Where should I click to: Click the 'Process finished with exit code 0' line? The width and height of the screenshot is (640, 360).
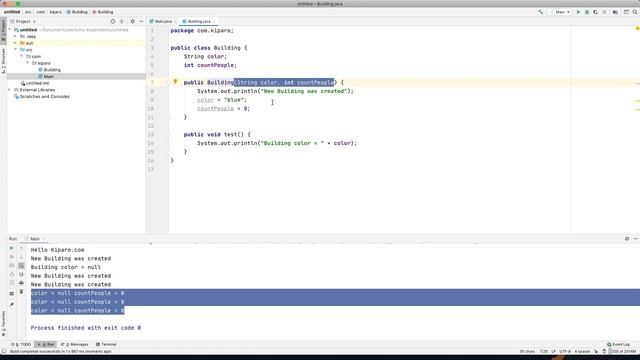pyautogui.click(x=86, y=328)
